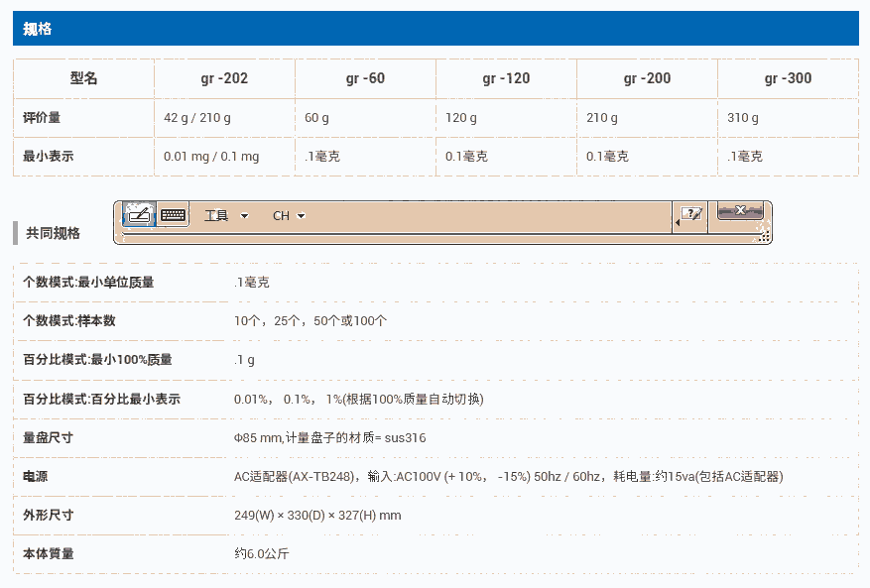Expand the CH language dropdown
870x588 pixels.
[289, 215]
